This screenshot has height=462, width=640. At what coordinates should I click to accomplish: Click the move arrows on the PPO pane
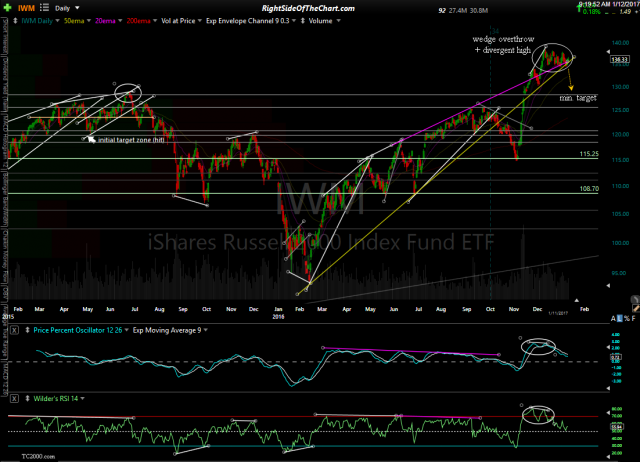(x=27, y=330)
